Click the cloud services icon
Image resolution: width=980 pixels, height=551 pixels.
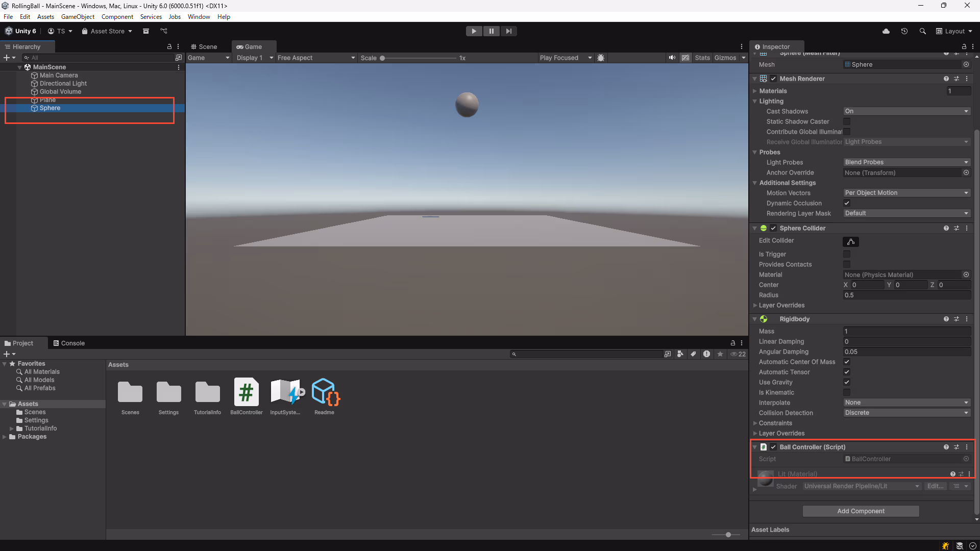click(x=886, y=31)
